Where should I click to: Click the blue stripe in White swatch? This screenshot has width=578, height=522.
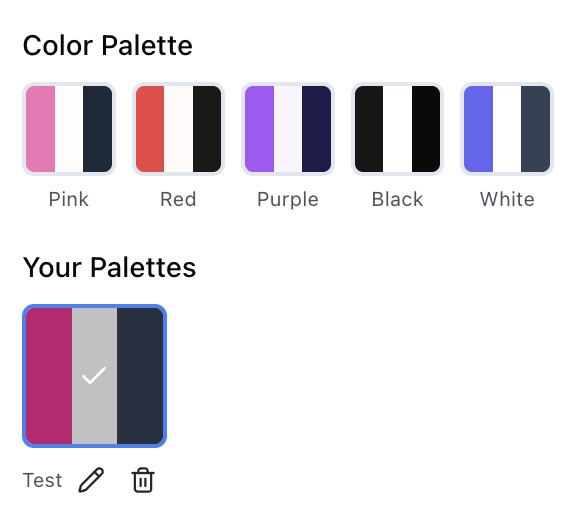(478, 129)
